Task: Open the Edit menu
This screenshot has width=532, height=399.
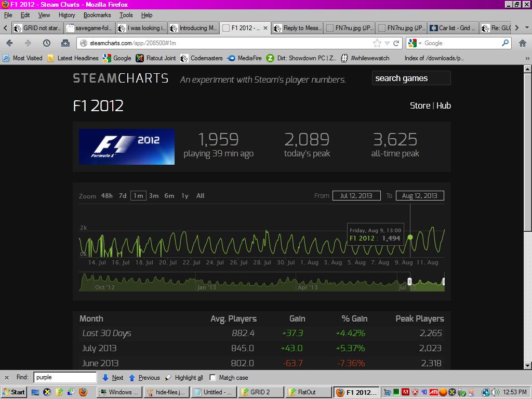Action: click(x=25, y=15)
